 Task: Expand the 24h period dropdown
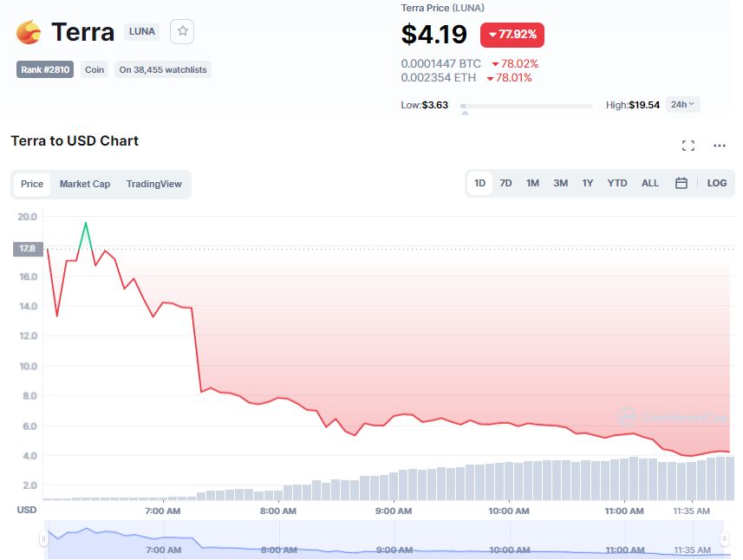[x=682, y=104]
